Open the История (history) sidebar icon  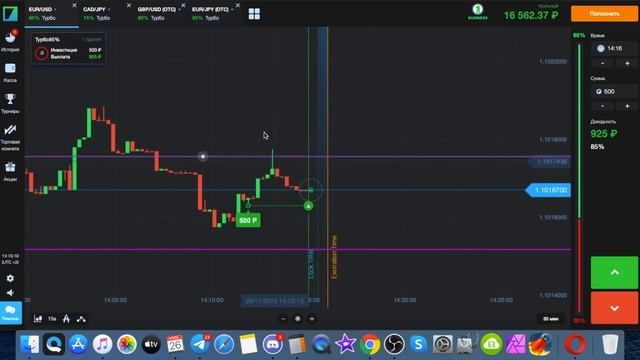(x=10, y=40)
